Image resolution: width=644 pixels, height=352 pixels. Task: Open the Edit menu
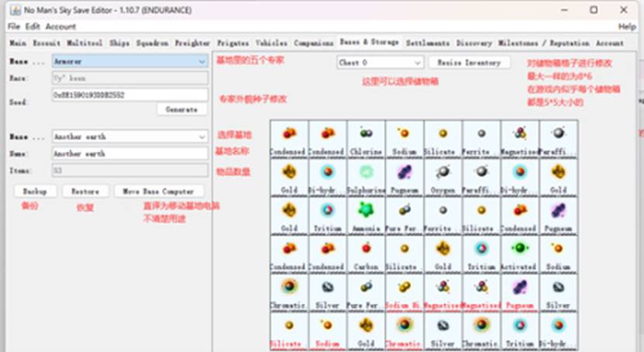pos(33,26)
